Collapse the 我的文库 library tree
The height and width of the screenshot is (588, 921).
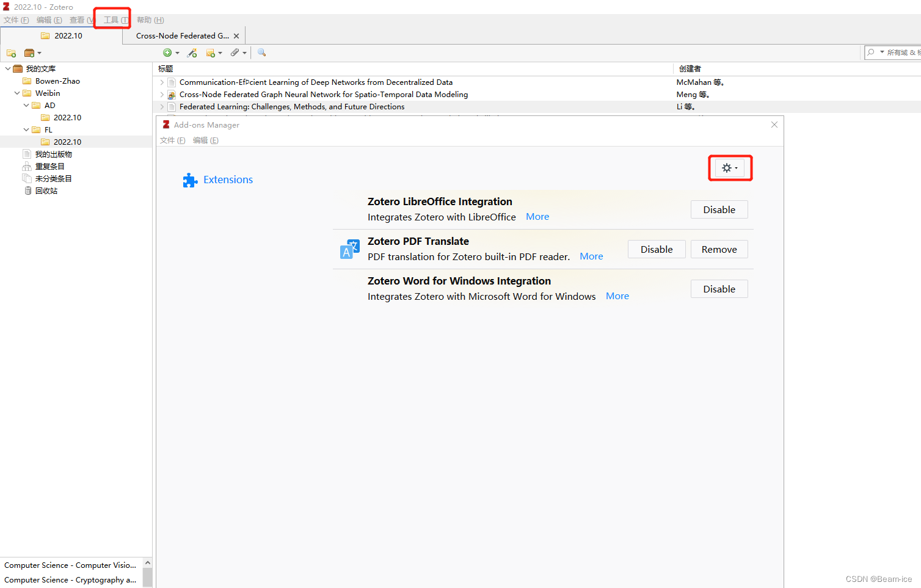(7, 69)
